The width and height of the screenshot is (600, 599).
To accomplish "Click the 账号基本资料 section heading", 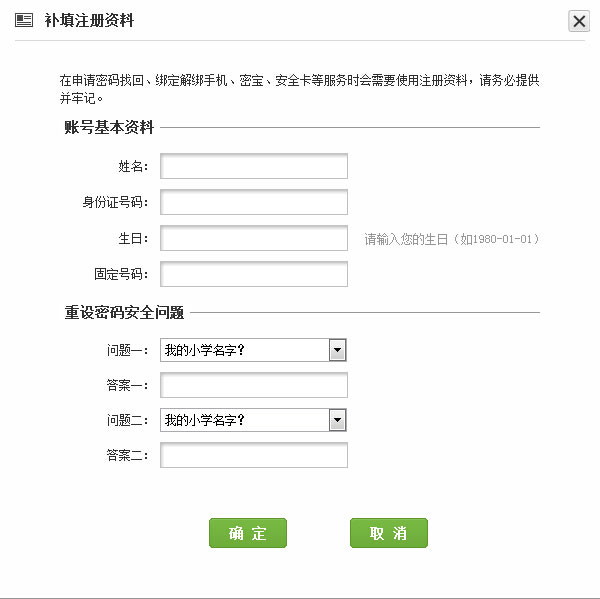I will pyautogui.click(x=109, y=128).
